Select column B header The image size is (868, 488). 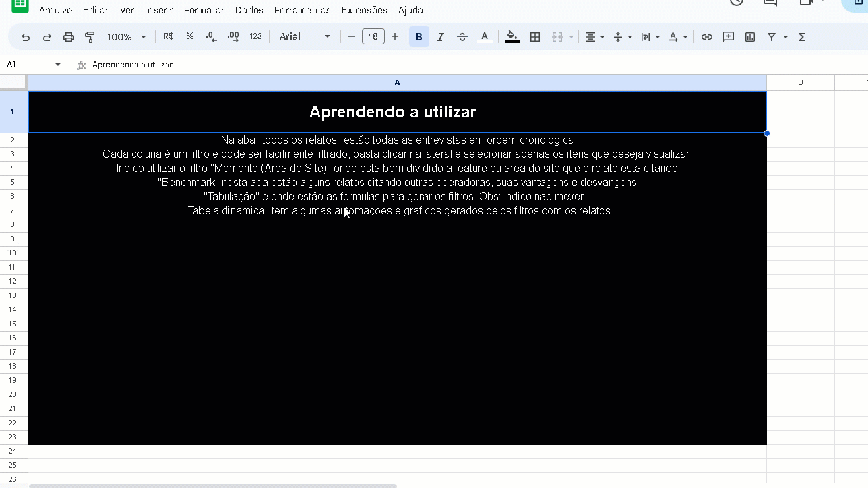click(x=801, y=82)
